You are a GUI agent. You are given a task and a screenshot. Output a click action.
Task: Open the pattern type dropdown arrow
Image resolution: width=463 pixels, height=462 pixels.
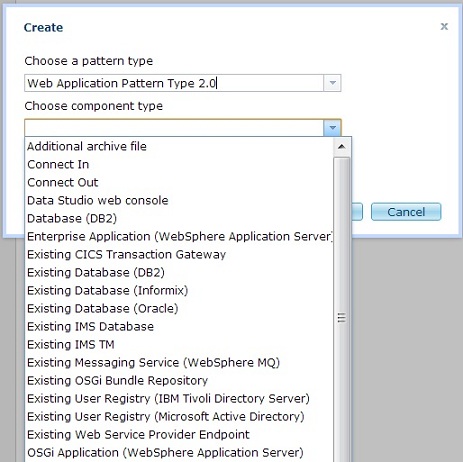pyautogui.click(x=332, y=83)
